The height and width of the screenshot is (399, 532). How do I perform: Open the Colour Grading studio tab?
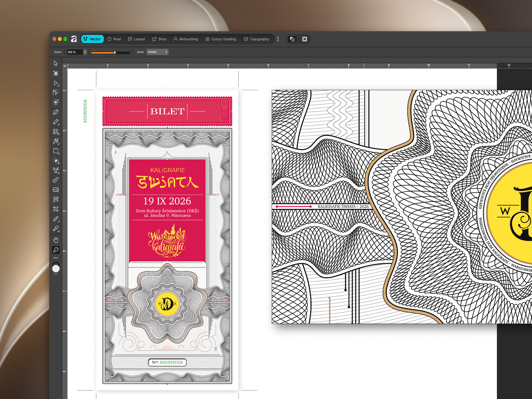click(221, 39)
